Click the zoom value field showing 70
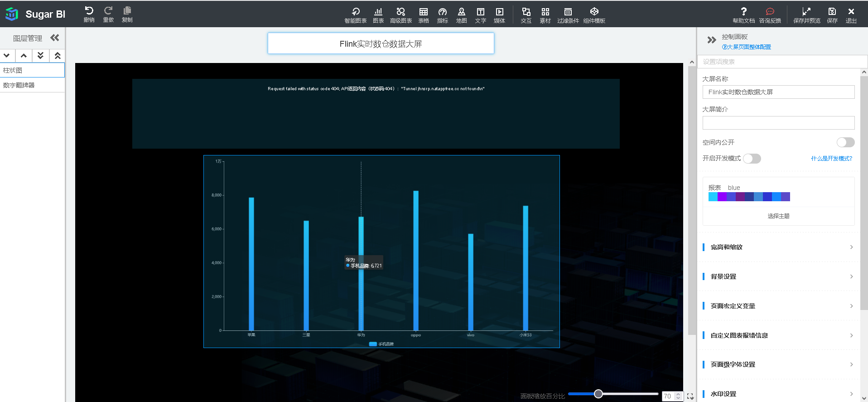This screenshot has height=402, width=868. tap(668, 396)
